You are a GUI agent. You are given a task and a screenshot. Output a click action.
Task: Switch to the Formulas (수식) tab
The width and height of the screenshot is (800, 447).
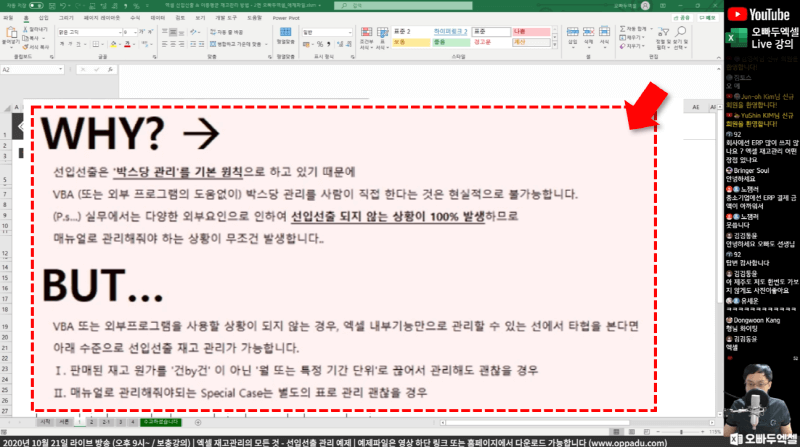135,18
